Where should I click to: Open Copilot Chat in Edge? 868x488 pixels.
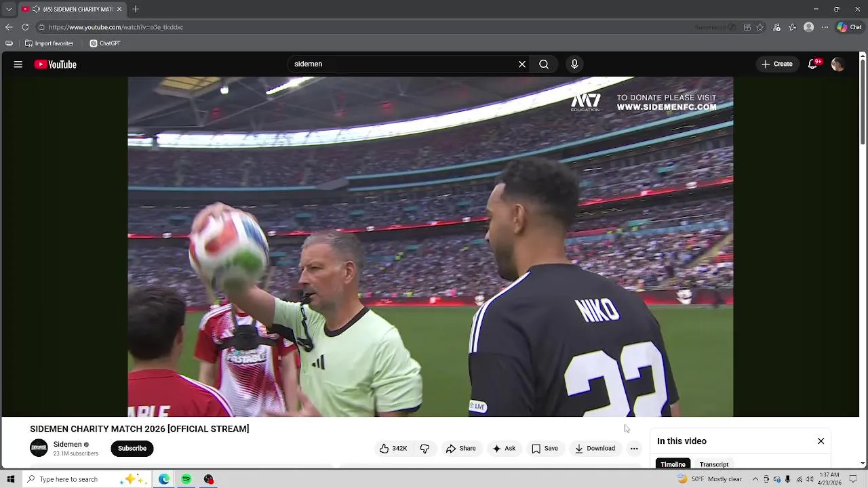click(850, 27)
